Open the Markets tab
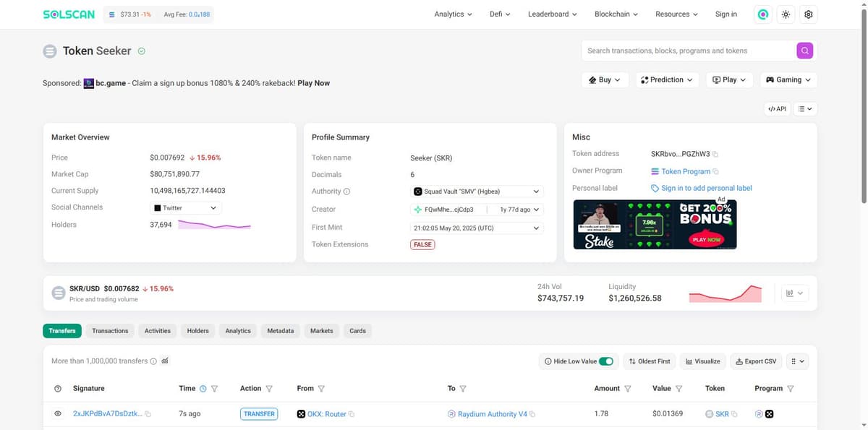Image resolution: width=868 pixels, height=430 pixels. [x=322, y=331]
